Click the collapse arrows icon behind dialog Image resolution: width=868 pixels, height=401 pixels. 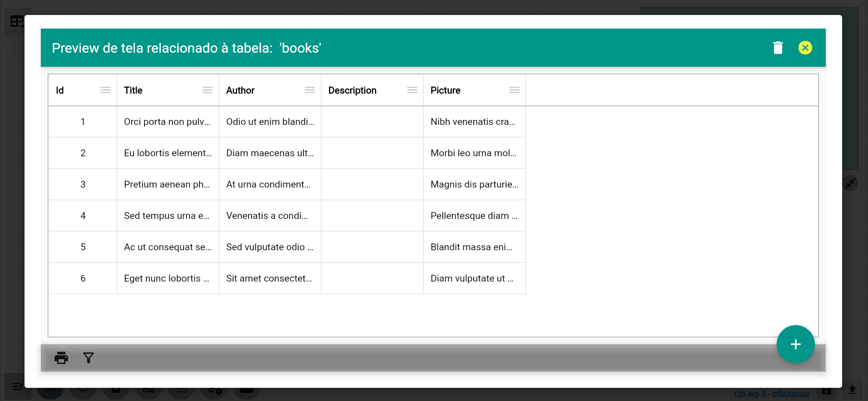tap(850, 183)
